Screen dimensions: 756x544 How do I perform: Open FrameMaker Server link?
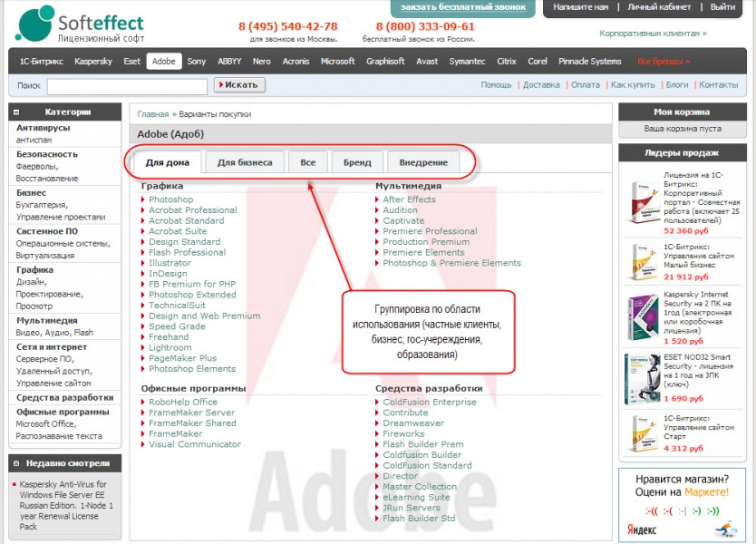[x=191, y=413]
